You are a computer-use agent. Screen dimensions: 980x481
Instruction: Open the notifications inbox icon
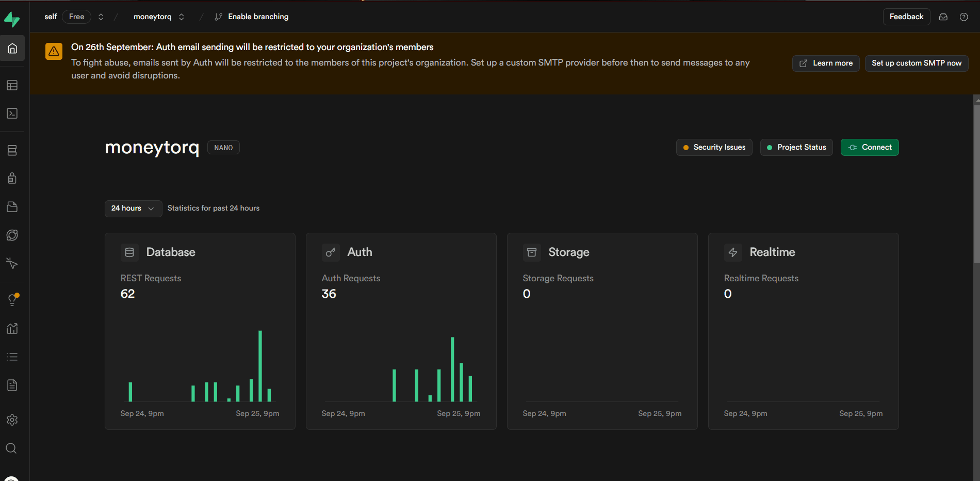point(943,17)
